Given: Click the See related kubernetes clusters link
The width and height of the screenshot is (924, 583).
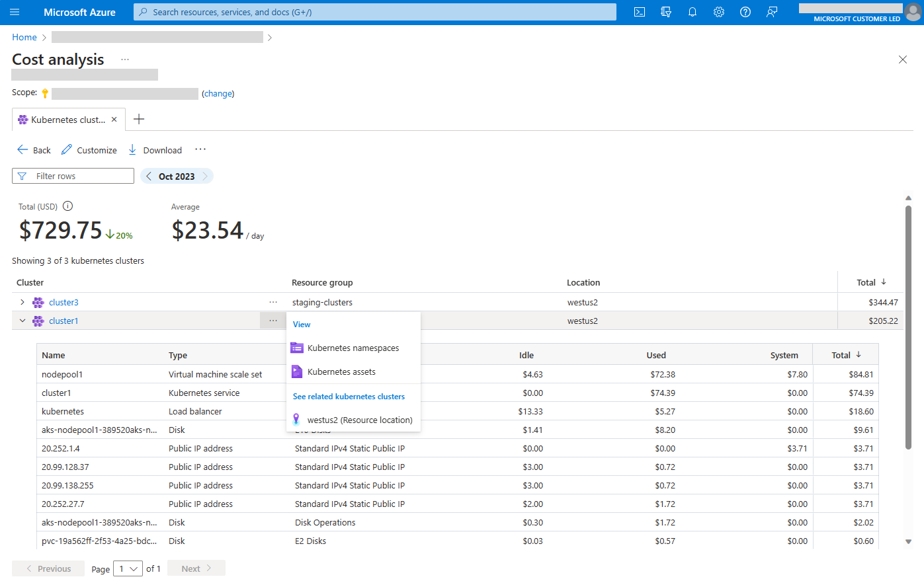Looking at the screenshot, I should (x=348, y=396).
